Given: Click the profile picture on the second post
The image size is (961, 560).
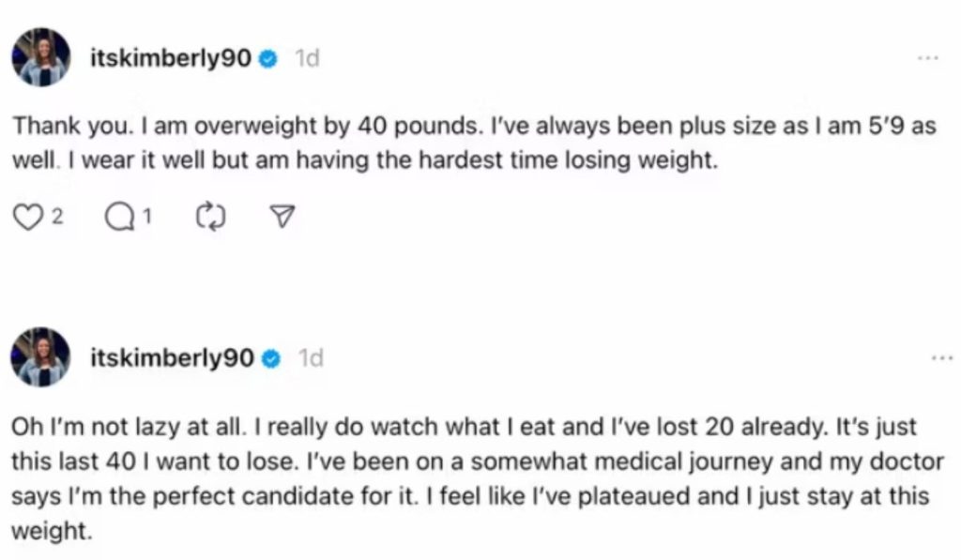Looking at the screenshot, I should click(40, 357).
